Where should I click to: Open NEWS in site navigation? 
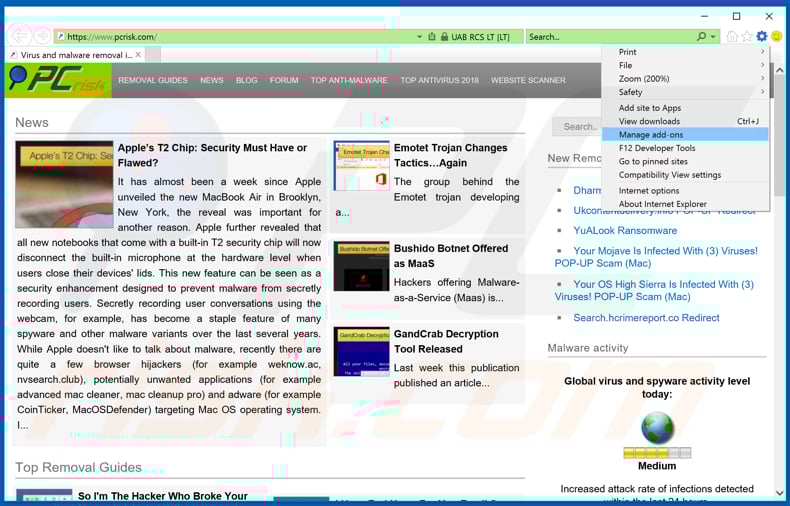[212, 80]
